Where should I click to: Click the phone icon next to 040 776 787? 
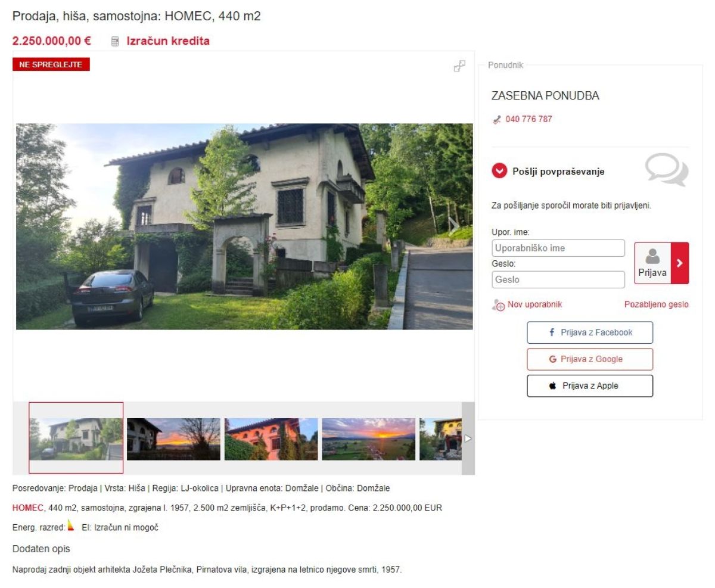[x=498, y=120]
